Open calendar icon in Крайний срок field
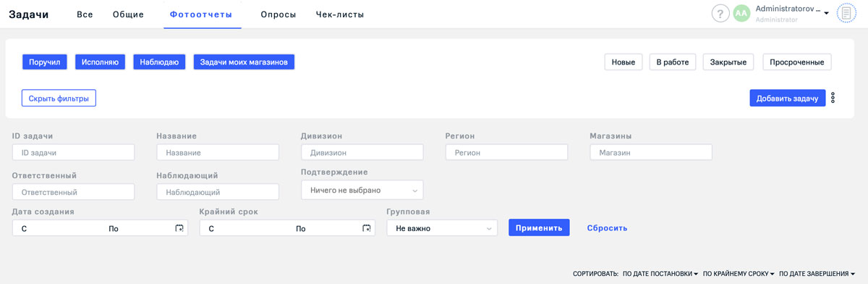Image resolution: width=868 pixels, height=284 pixels. 367,228
